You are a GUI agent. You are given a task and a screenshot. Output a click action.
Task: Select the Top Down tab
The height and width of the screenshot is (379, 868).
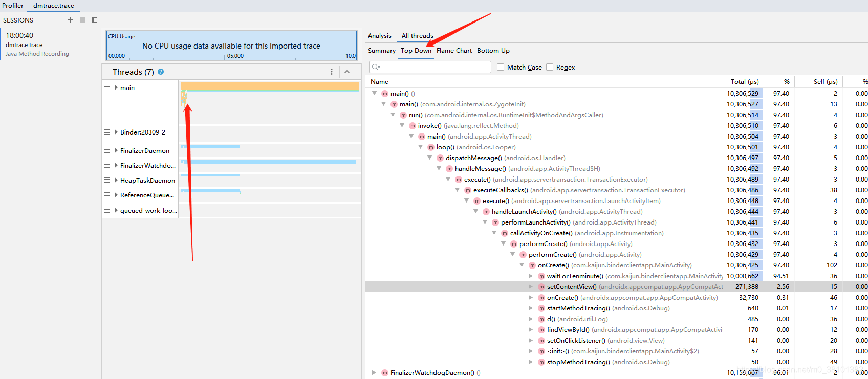(416, 50)
